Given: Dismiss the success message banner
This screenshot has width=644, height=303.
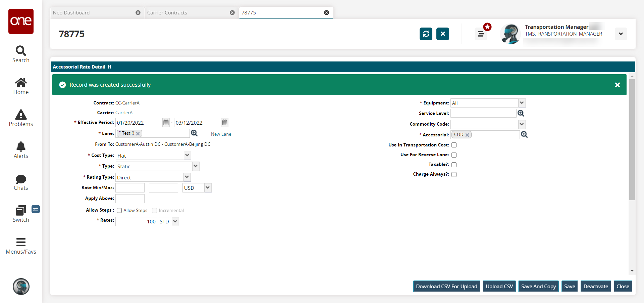Looking at the screenshot, I should coord(618,85).
